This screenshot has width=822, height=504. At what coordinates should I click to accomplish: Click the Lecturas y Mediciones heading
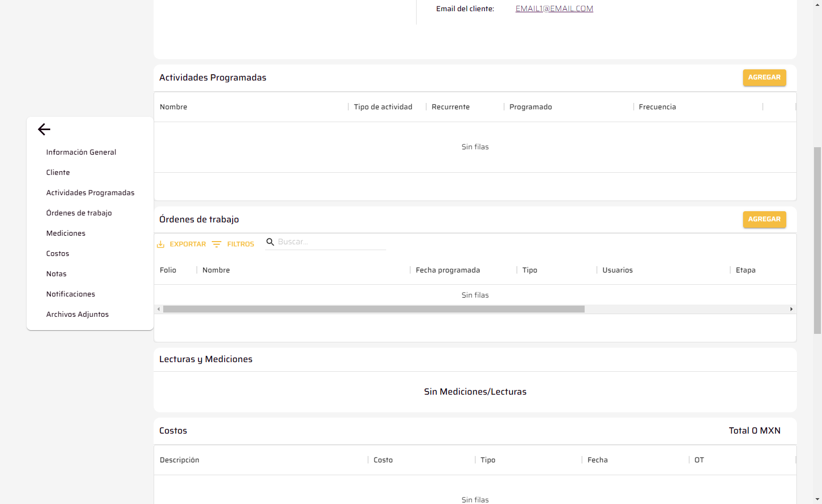click(206, 359)
